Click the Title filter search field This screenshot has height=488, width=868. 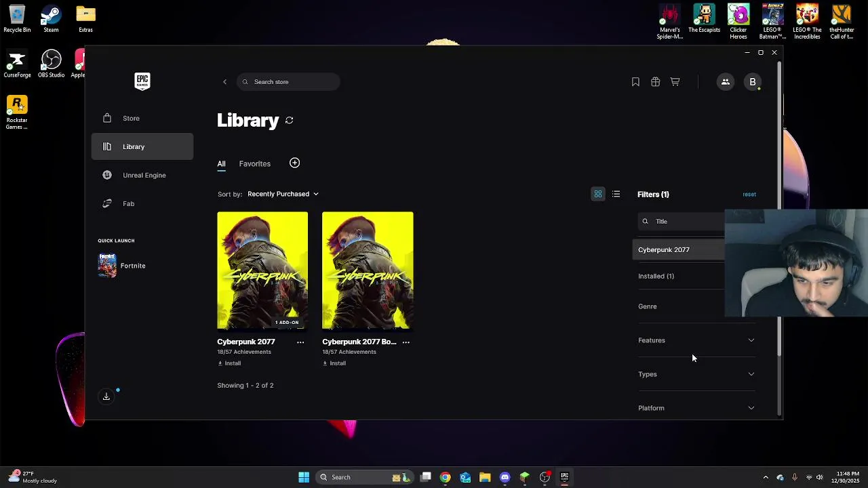[x=681, y=222]
